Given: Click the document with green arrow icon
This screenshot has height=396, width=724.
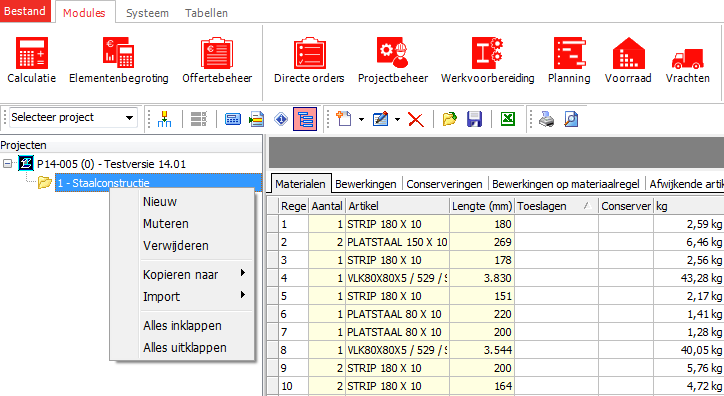Looking at the screenshot, I should point(257,119).
